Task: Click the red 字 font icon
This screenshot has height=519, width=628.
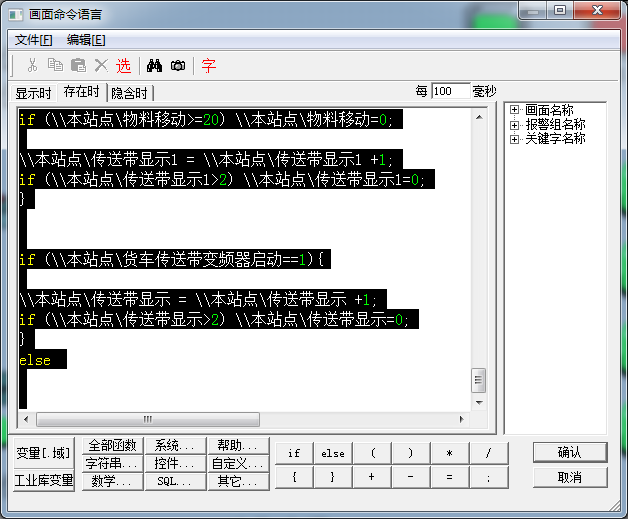Action: pos(209,65)
